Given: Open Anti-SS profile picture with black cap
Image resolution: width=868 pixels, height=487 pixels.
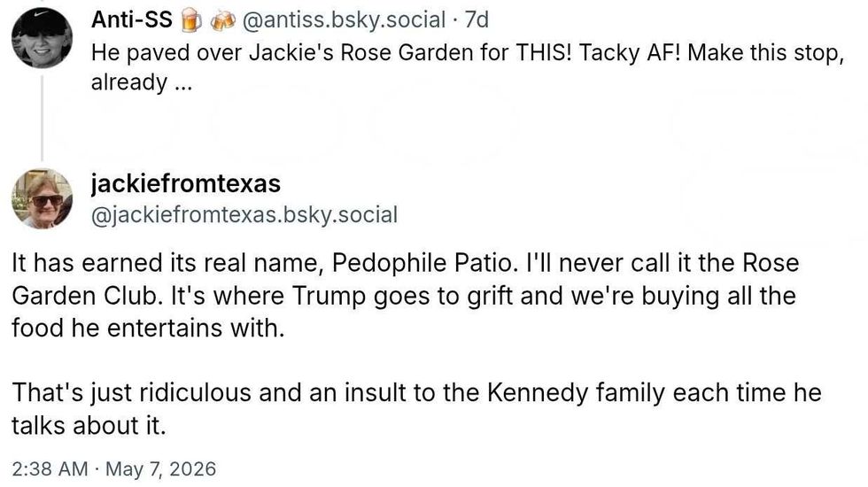Looking at the screenshot, I should 43,38.
